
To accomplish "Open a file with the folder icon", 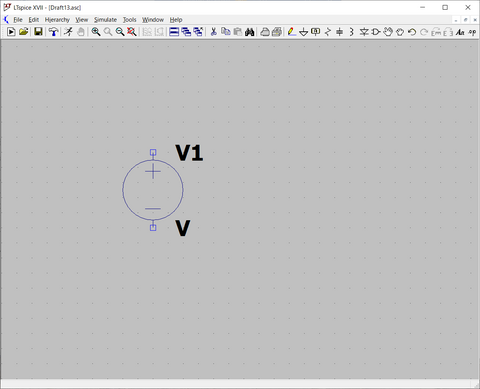I will pos(23,32).
